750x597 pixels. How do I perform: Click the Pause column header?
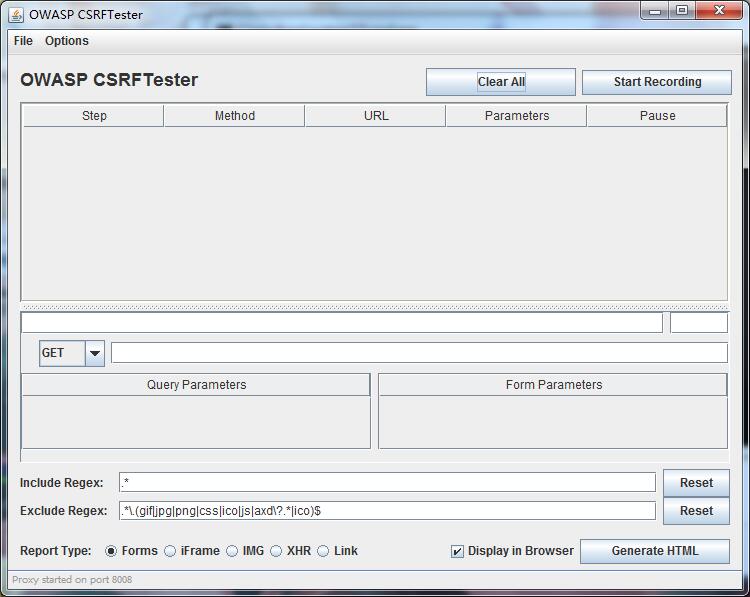coord(657,116)
